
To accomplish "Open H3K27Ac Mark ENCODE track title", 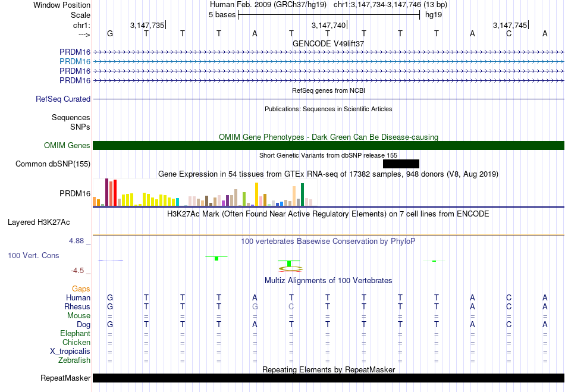I will (328, 214).
